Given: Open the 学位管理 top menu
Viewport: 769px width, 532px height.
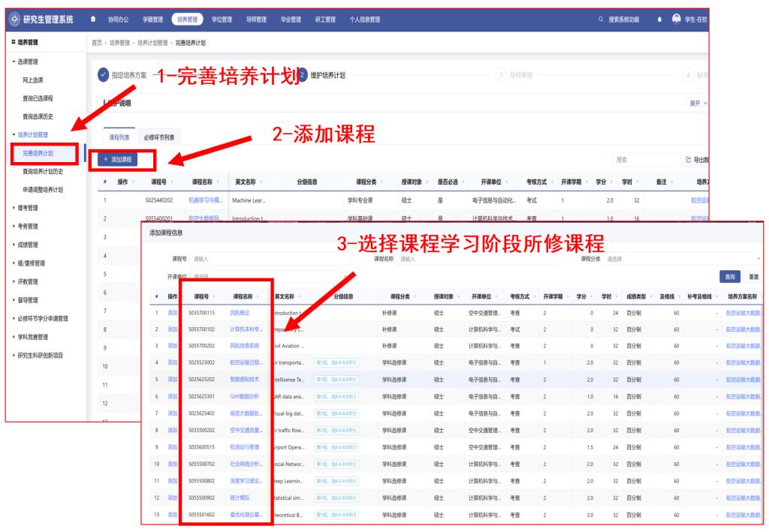Looking at the screenshot, I should click(x=221, y=19).
